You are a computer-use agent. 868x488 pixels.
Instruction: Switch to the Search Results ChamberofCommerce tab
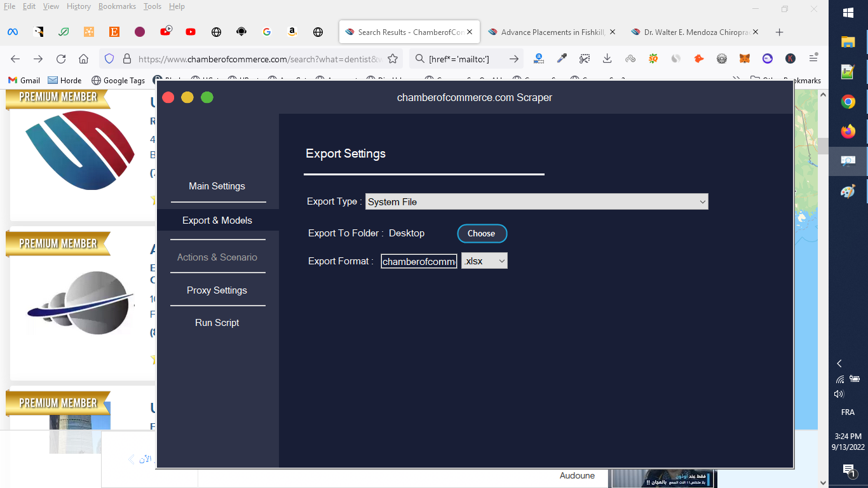tap(409, 32)
